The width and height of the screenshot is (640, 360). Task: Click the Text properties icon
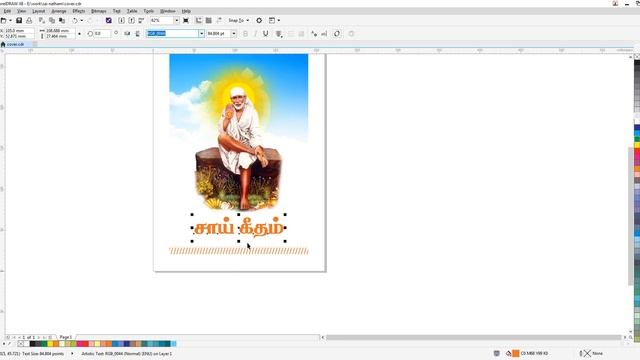[313, 34]
